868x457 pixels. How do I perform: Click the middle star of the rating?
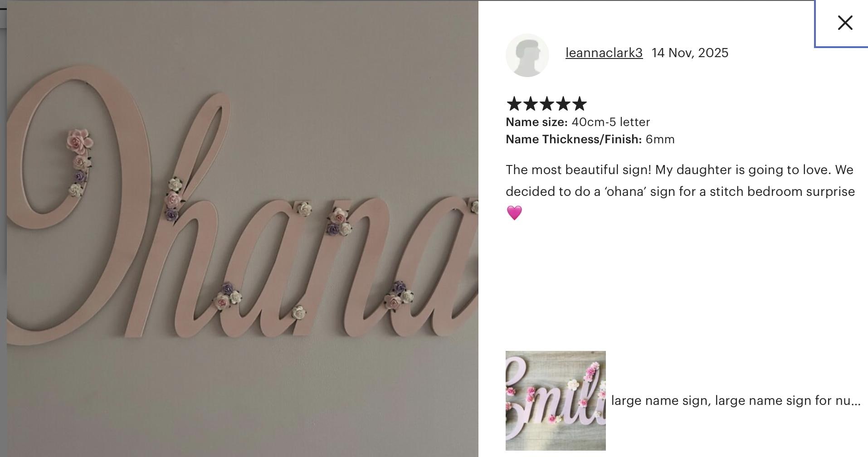tap(546, 104)
